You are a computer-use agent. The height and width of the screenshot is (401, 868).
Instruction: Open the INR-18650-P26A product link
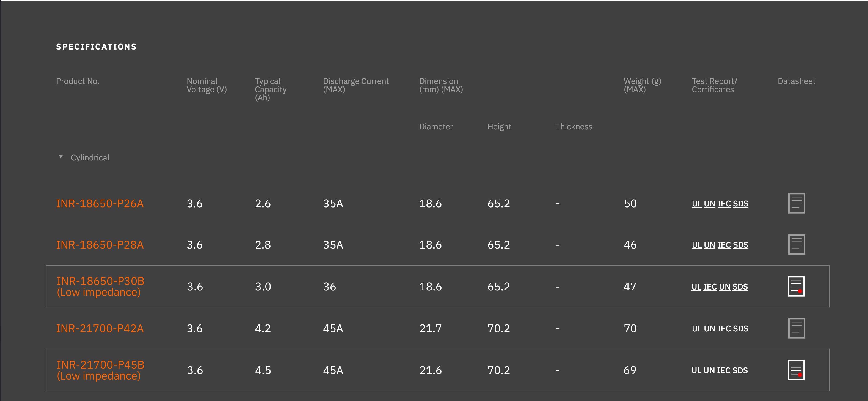click(x=100, y=203)
